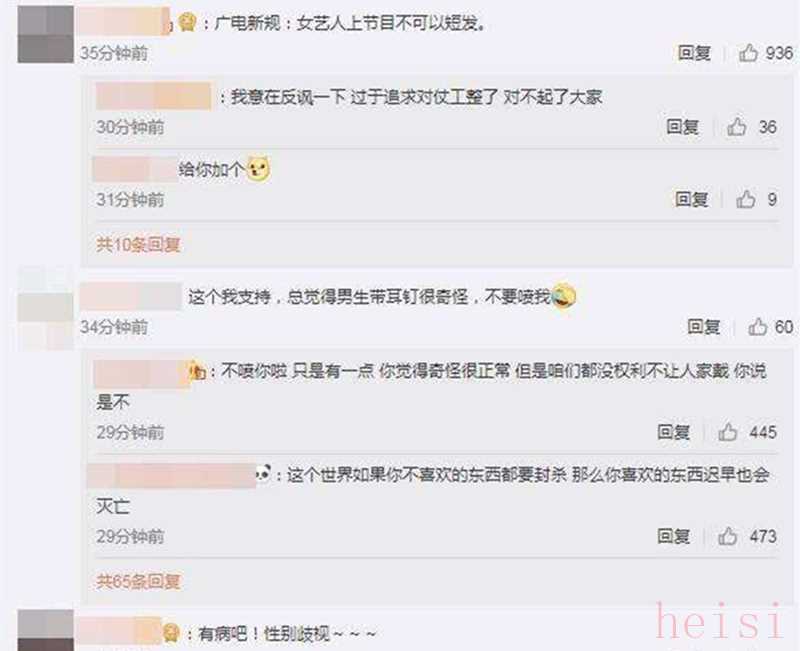Open username of the panda-badge replier
Screen dimensions: 800x651
[x=171, y=475]
